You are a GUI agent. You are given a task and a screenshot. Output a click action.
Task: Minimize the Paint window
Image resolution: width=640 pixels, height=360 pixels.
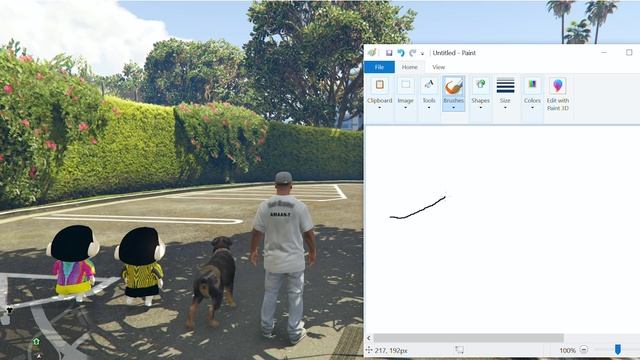[x=604, y=53]
